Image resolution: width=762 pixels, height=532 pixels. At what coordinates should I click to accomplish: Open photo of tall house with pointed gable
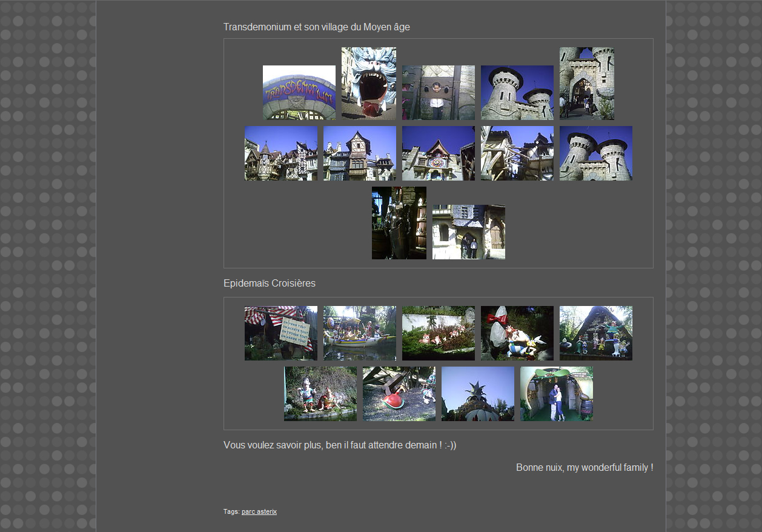pyautogui.click(x=359, y=153)
